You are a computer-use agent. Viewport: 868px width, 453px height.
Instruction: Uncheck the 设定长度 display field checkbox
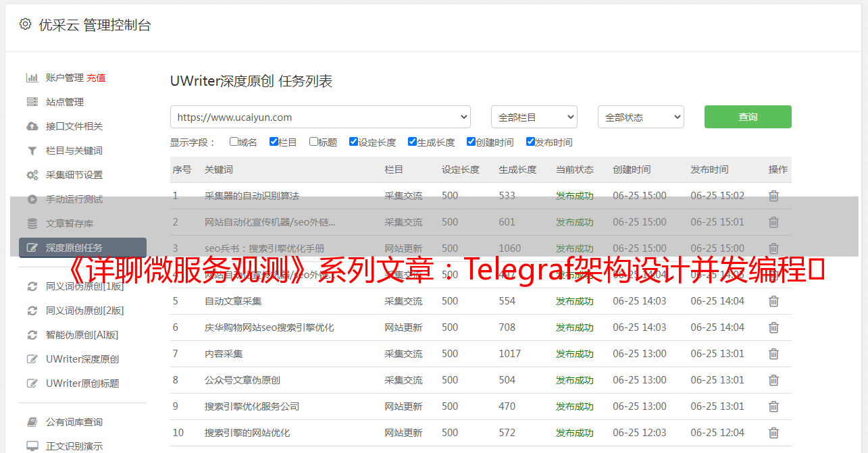[x=353, y=142]
